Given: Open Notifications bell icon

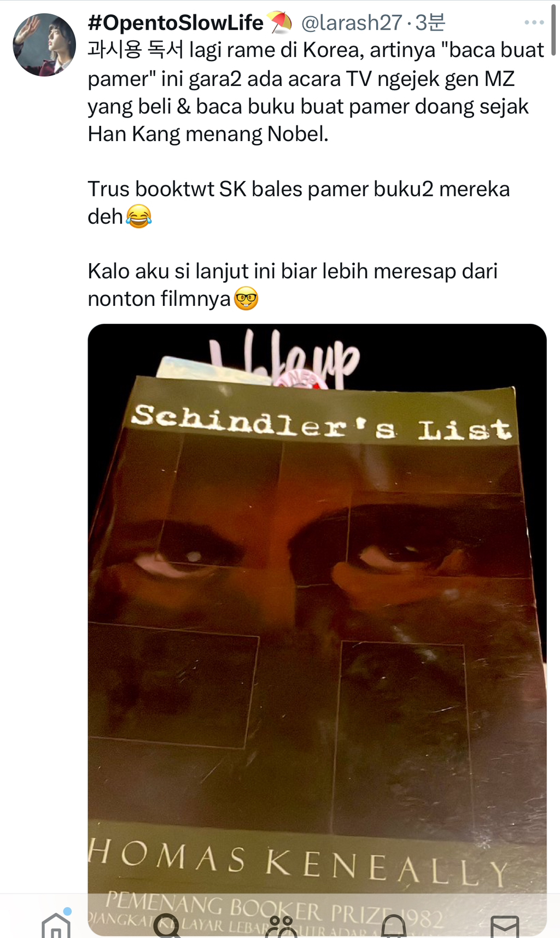Looking at the screenshot, I should (393, 926).
